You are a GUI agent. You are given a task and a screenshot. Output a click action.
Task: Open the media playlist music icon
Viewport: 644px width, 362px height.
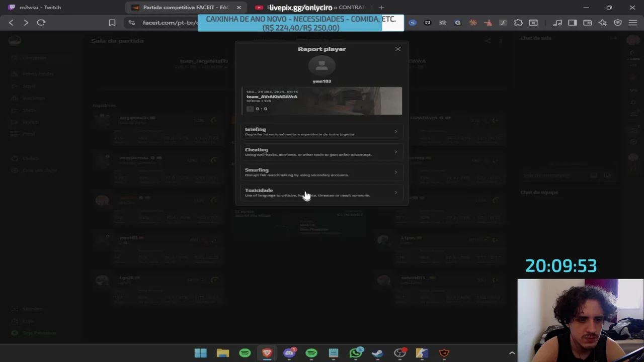557,23
